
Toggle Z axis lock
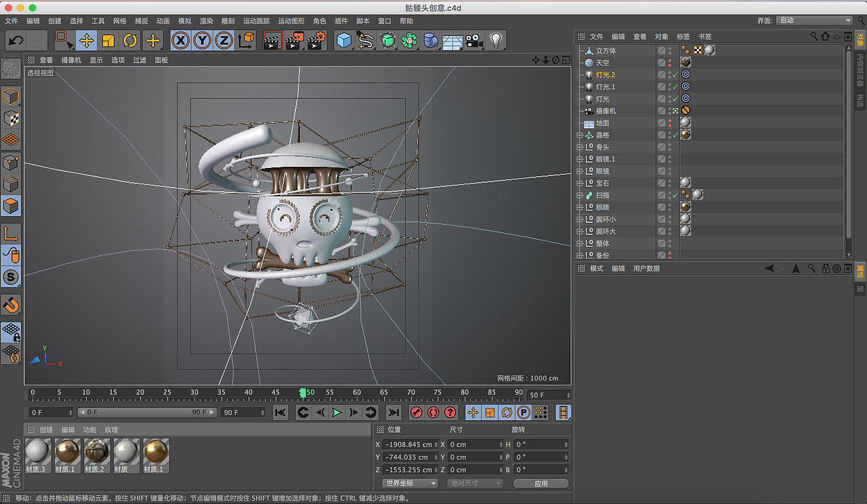tap(224, 41)
